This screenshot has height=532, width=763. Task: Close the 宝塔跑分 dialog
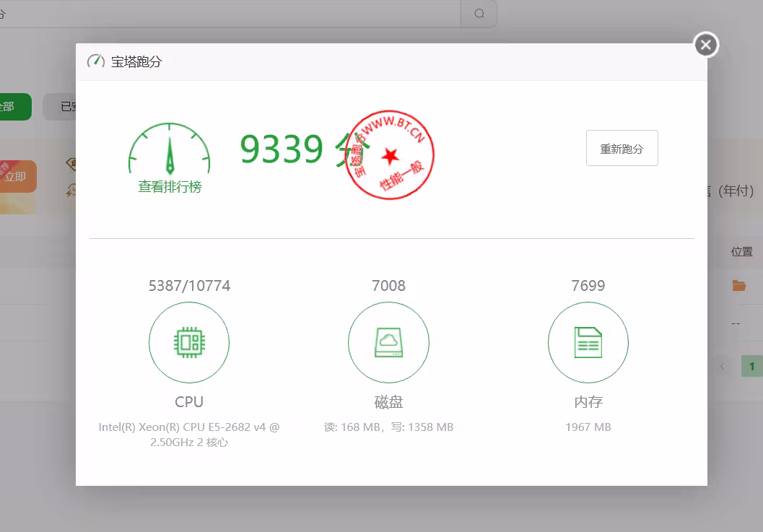coord(705,44)
